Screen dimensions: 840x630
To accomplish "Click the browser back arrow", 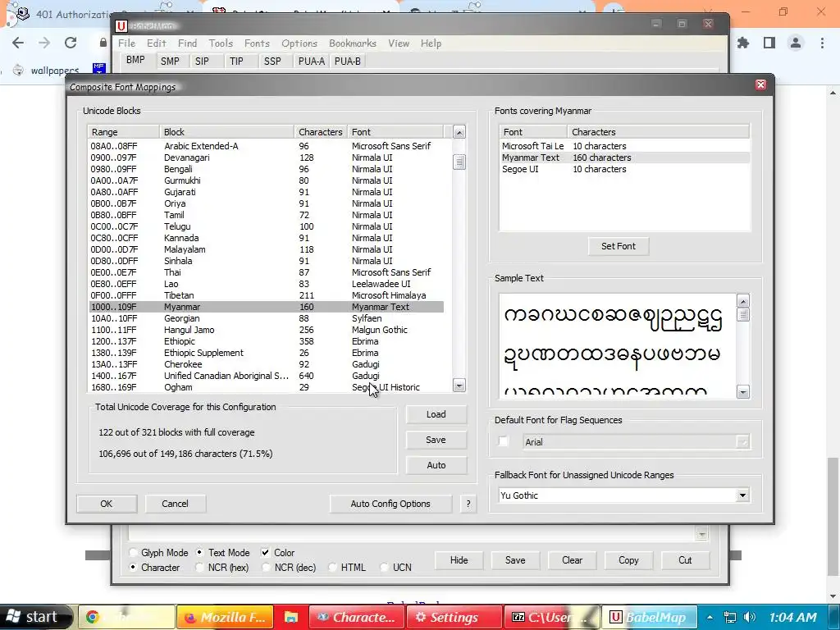I will pyautogui.click(x=18, y=43).
